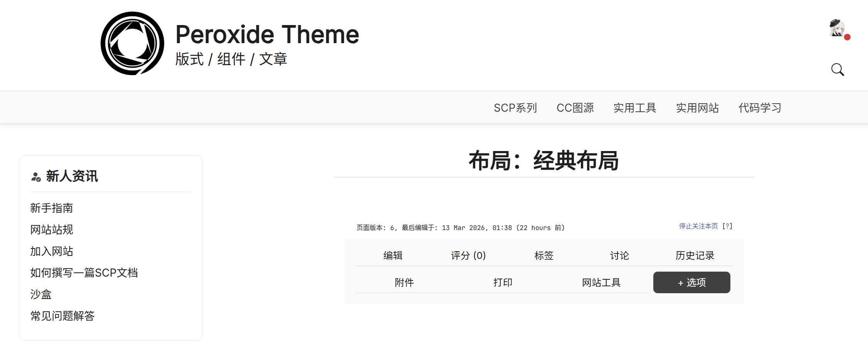
Task: Open 如何撰写一篇SCP文档 sidebar link
Action: 84,273
